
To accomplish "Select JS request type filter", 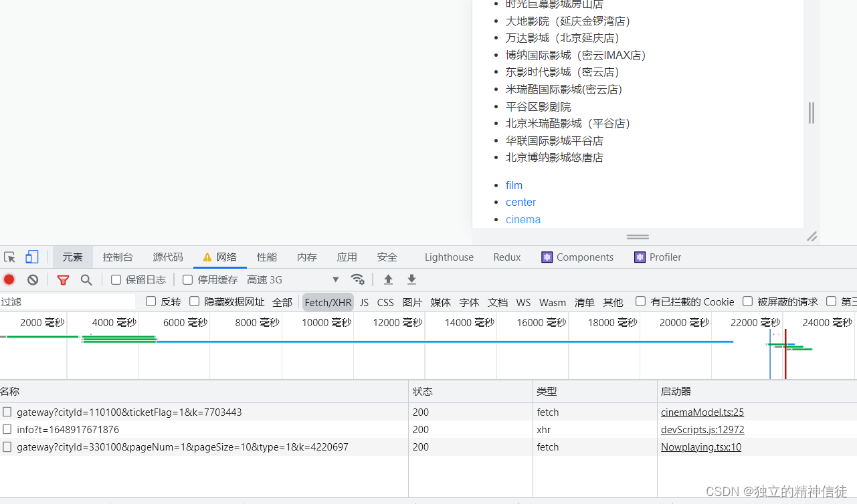I will click(364, 302).
